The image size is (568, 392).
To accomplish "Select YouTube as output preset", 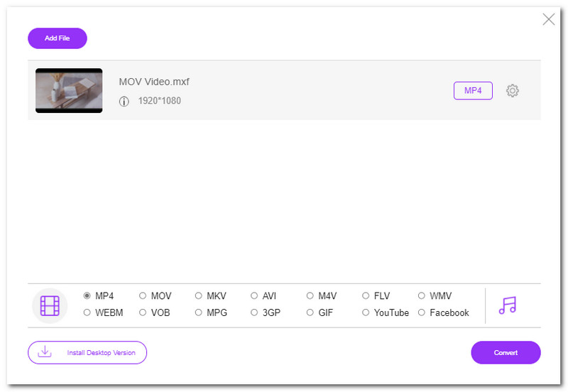I will point(366,312).
